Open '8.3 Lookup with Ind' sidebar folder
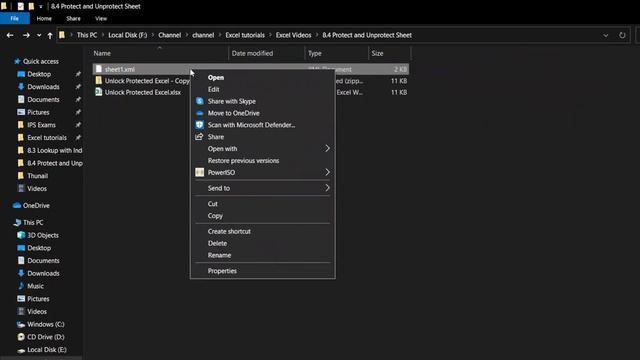Screen dimensions: 640x360 point(54,150)
